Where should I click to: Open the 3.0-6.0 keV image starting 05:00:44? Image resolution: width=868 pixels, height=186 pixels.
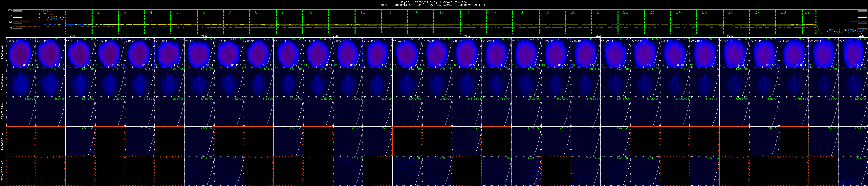[645, 52]
